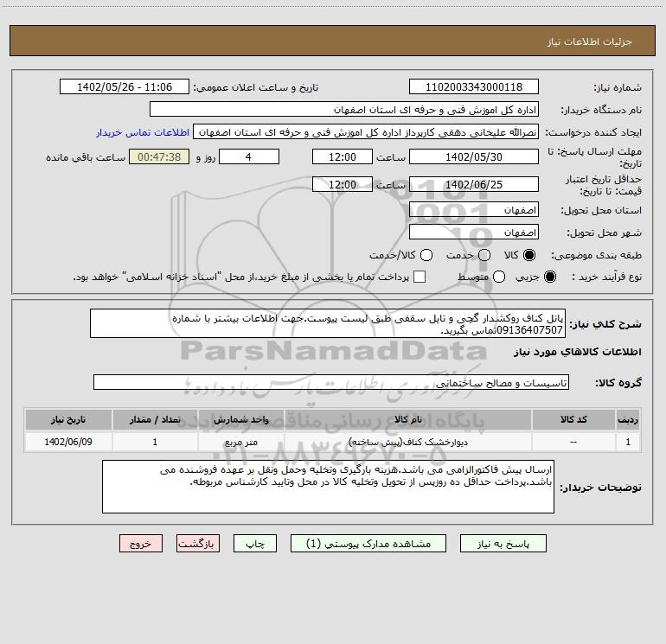Click the شهر محل تحویل field اصفهان
666x644 pixels.
474,233
